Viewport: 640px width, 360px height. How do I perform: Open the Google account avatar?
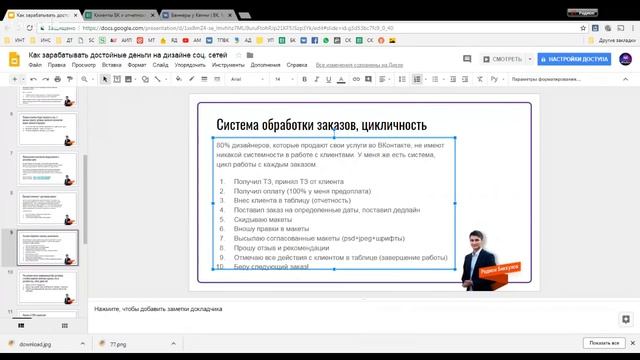tap(626, 59)
